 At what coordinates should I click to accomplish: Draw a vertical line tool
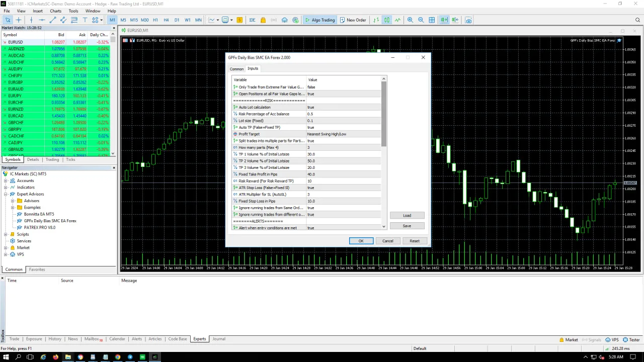pyautogui.click(x=31, y=20)
